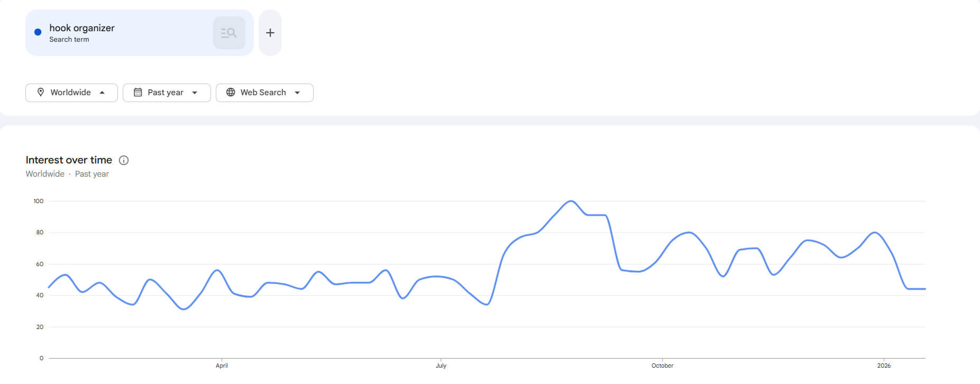Add a comparison with the plus button
980x384 pixels.
270,33
